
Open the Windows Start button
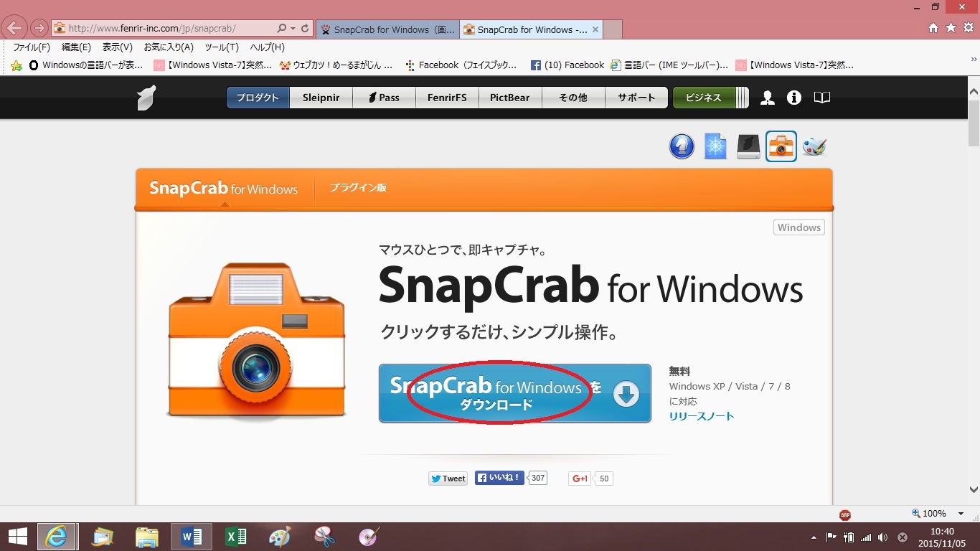(18, 537)
